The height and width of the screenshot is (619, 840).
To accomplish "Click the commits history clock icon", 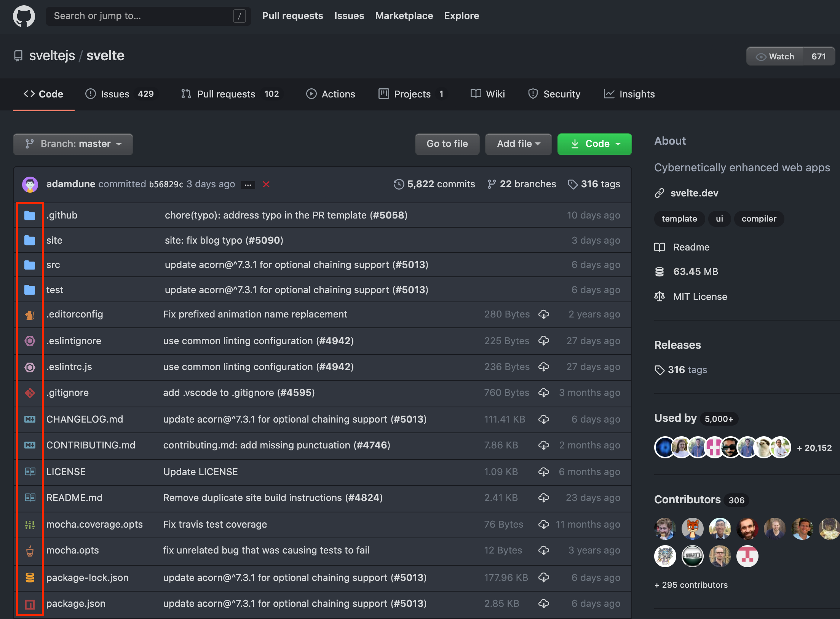I will 399,184.
